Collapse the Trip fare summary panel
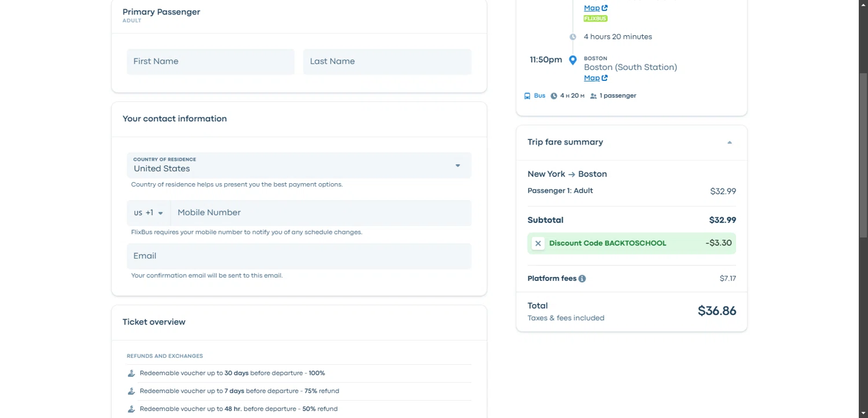 (x=729, y=142)
